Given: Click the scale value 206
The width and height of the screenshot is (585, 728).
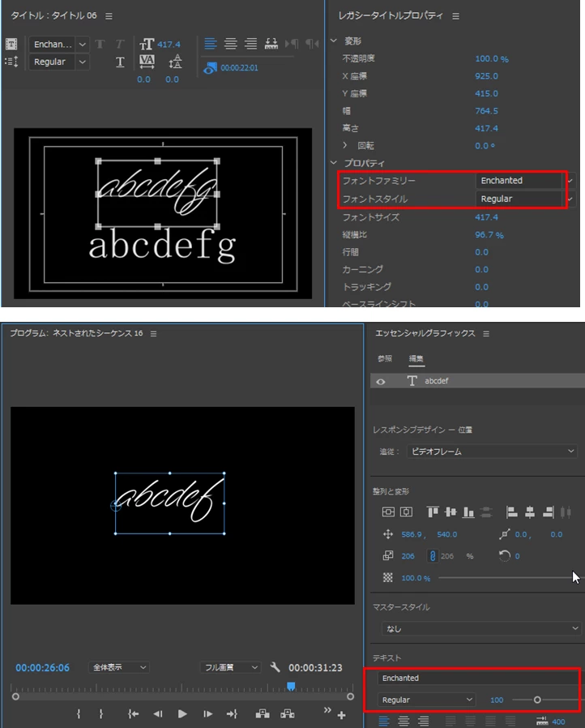Looking at the screenshot, I should tap(408, 556).
